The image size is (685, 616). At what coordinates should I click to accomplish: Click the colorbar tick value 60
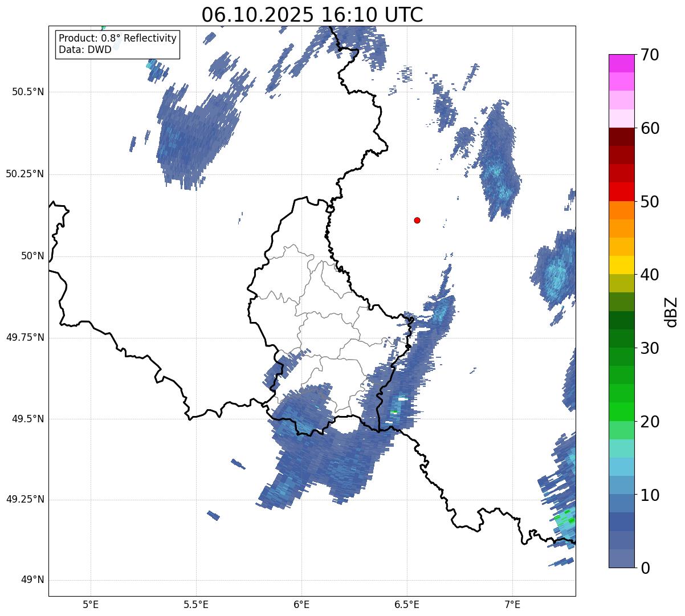point(650,128)
